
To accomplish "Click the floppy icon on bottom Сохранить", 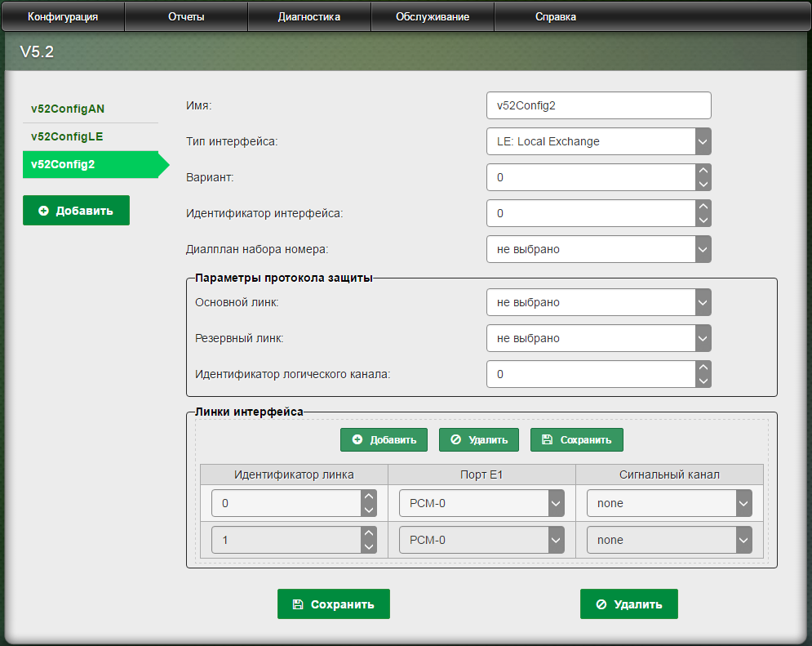I will click(299, 604).
